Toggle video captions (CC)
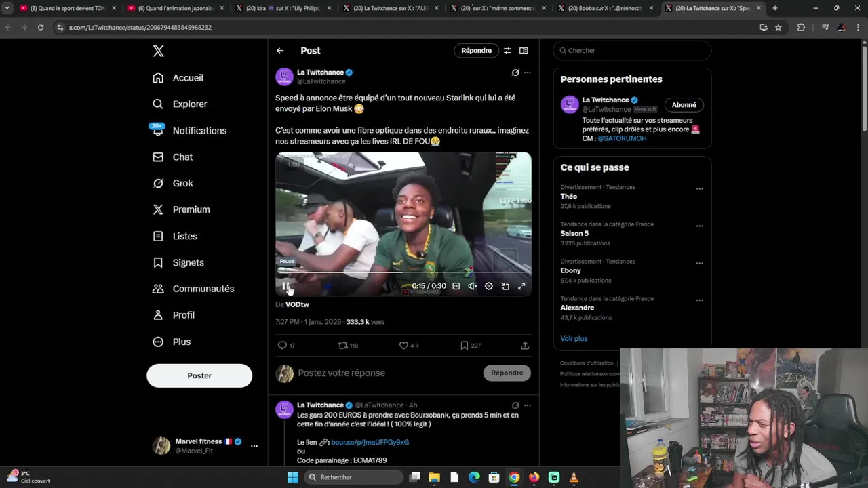This screenshot has height=488, width=868. (456, 287)
